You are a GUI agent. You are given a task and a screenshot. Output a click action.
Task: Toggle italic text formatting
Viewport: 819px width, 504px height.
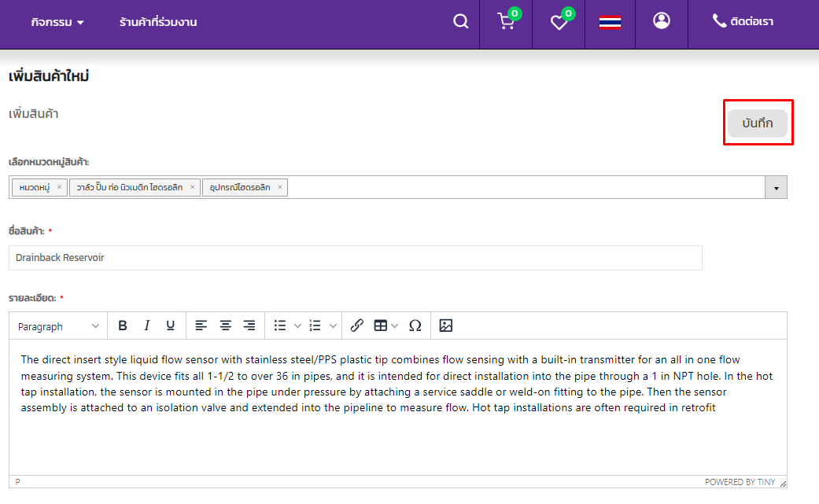tap(146, 326)
